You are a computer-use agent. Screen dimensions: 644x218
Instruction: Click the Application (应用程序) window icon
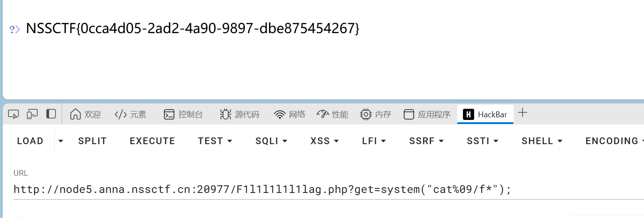pos(409,115)
